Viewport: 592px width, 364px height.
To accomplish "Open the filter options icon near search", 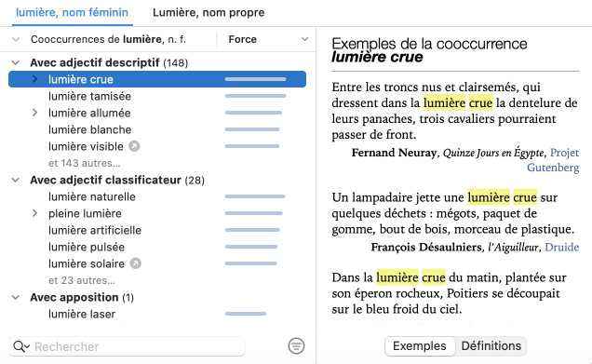I will (x=296, y=346).
